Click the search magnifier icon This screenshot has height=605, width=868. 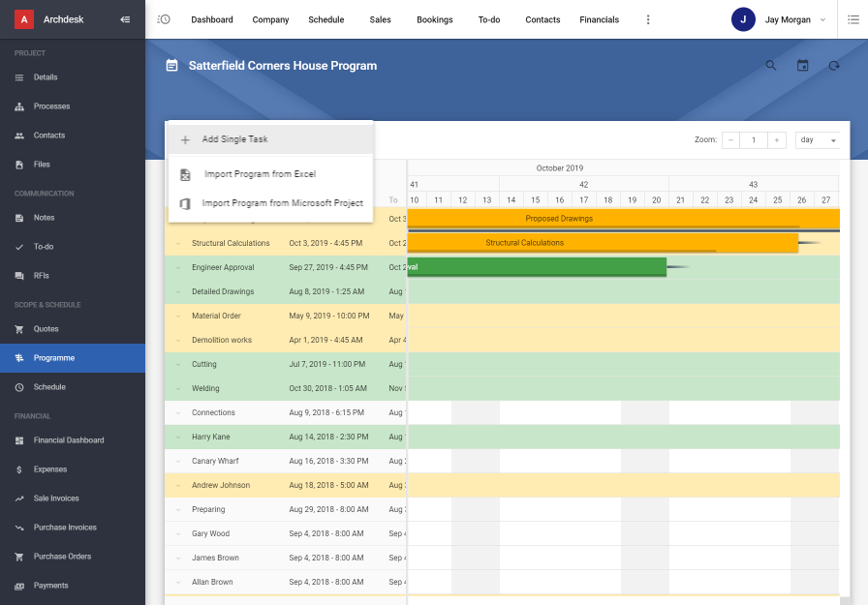click(x=770, y=65)
